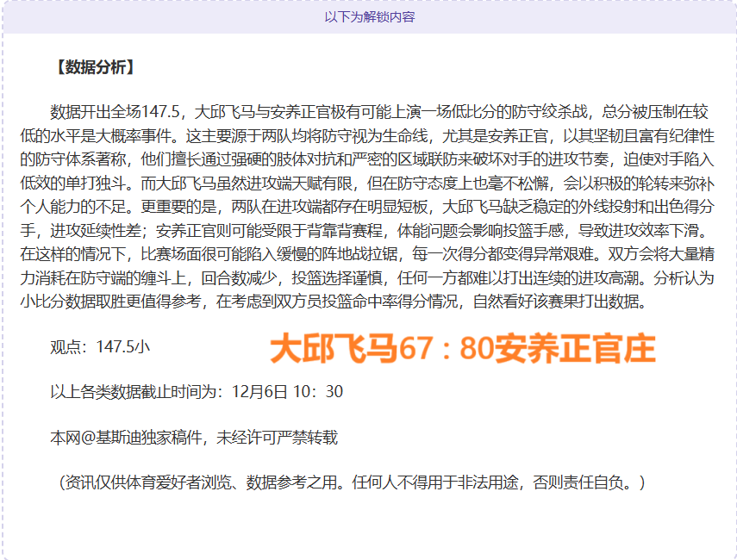Click the 以下为解锁内容 banner at top
Screen dimensions: 737x560
pyautogui.click(x=369, y=17)
